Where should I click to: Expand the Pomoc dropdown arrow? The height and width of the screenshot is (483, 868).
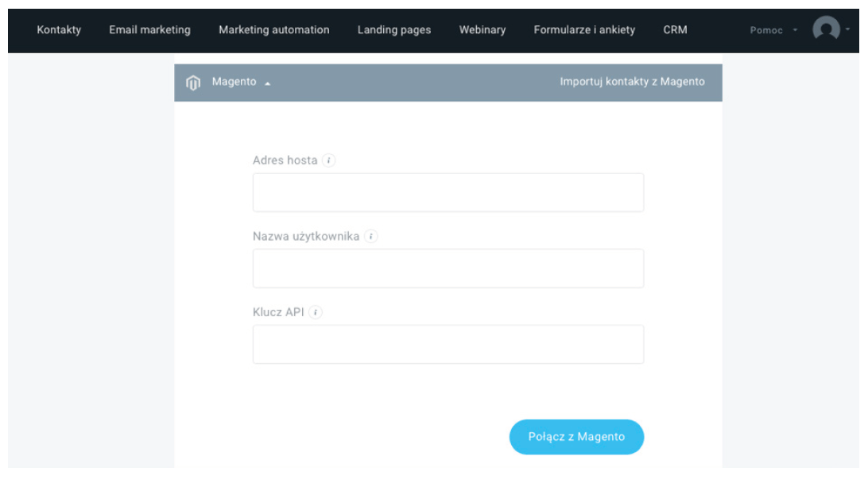(795, 30)
